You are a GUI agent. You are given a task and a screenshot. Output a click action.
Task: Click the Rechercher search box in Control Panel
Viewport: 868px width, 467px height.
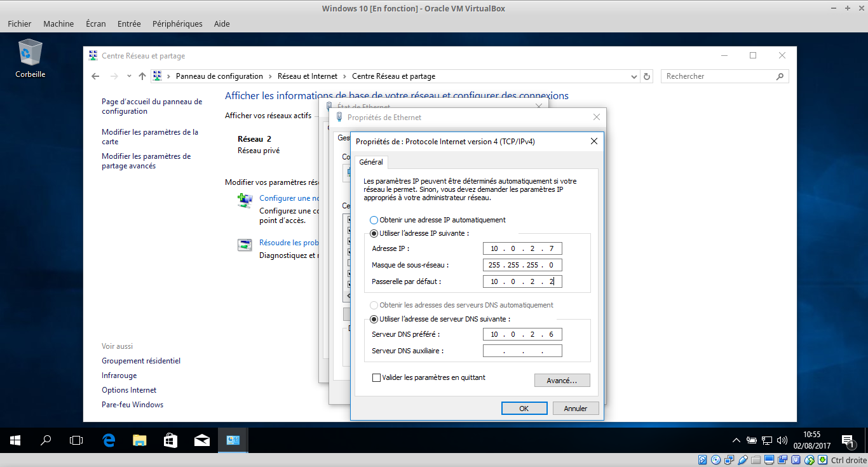pos(724,76)
